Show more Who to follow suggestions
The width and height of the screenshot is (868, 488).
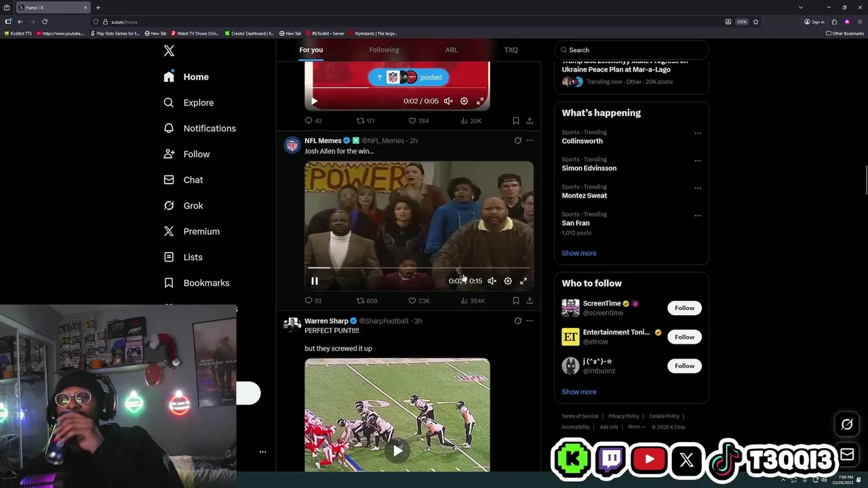point(579,392)
